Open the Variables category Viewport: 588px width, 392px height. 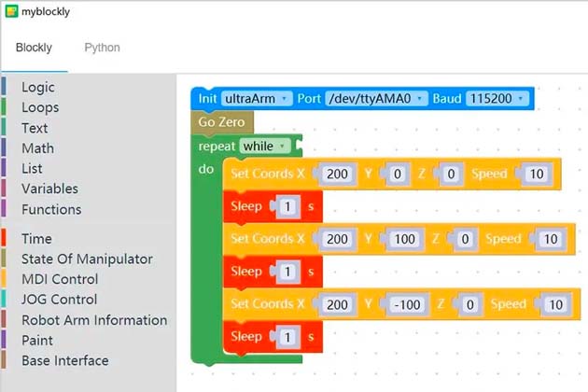tap(49, 189)
